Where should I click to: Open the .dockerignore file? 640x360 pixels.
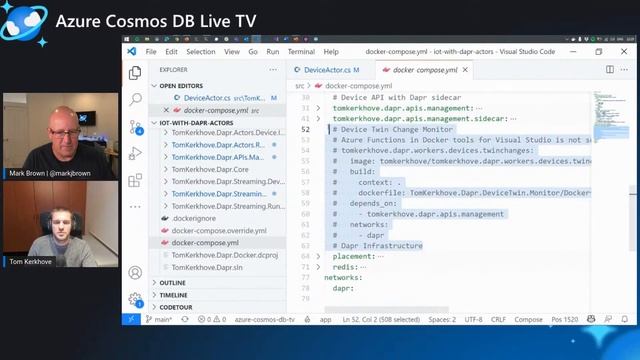click(194, 218)
